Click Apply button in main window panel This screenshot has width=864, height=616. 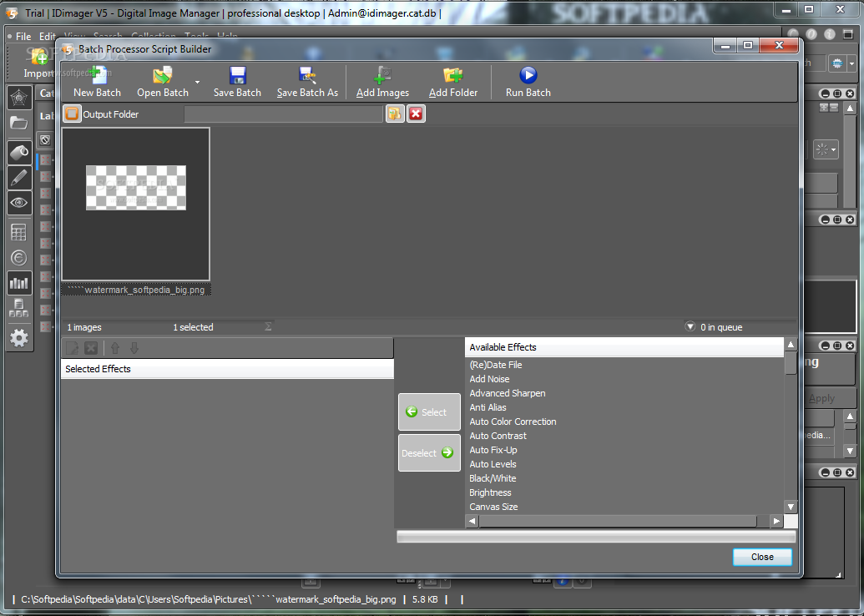[x=821, y=398]
